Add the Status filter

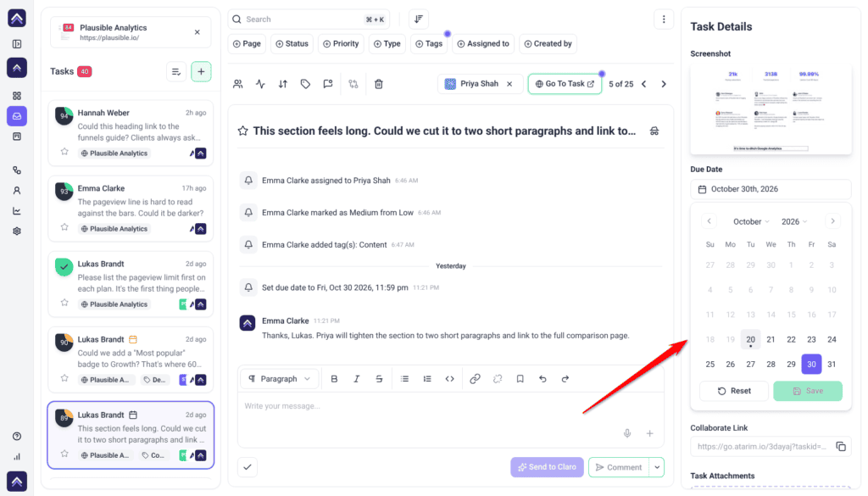coord(292,44)
